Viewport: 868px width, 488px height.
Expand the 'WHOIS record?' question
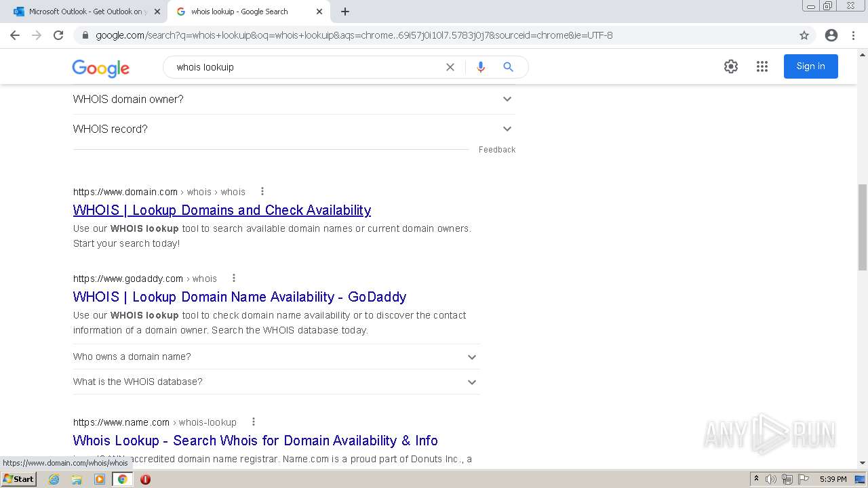[294, 129]
